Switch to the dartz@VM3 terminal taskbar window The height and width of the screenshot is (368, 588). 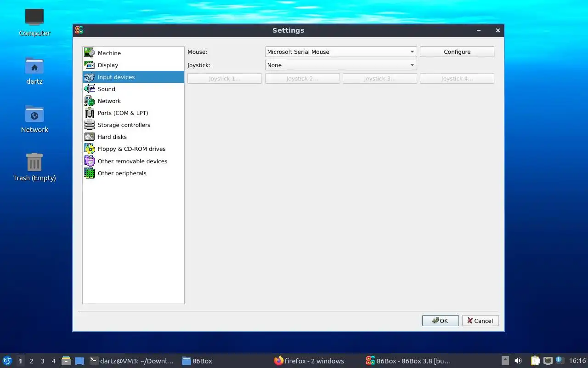[x=132, y=361]
